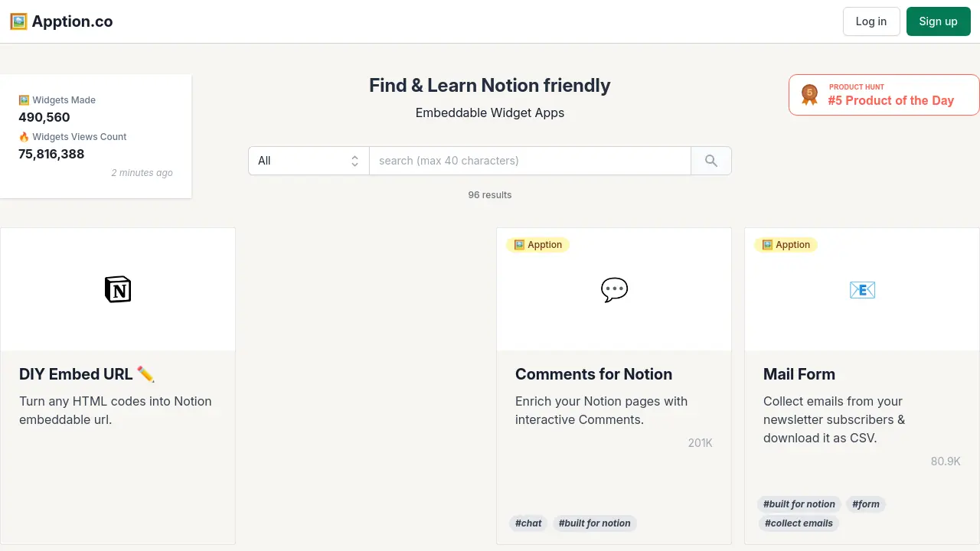Click the '96 results' text
Screen dimensions: 980x551
pos(490,195)
